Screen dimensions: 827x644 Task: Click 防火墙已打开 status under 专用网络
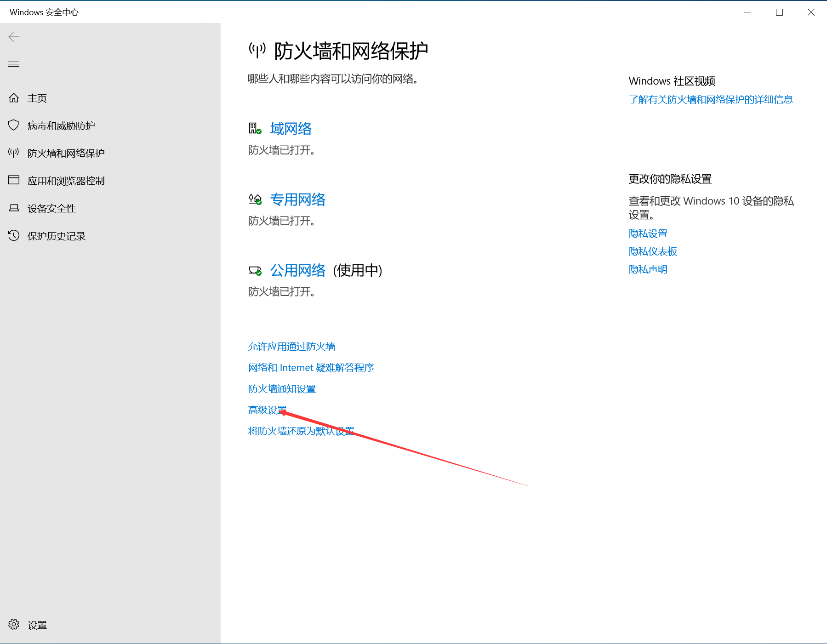pyautogui.click(x=282, y=221)
